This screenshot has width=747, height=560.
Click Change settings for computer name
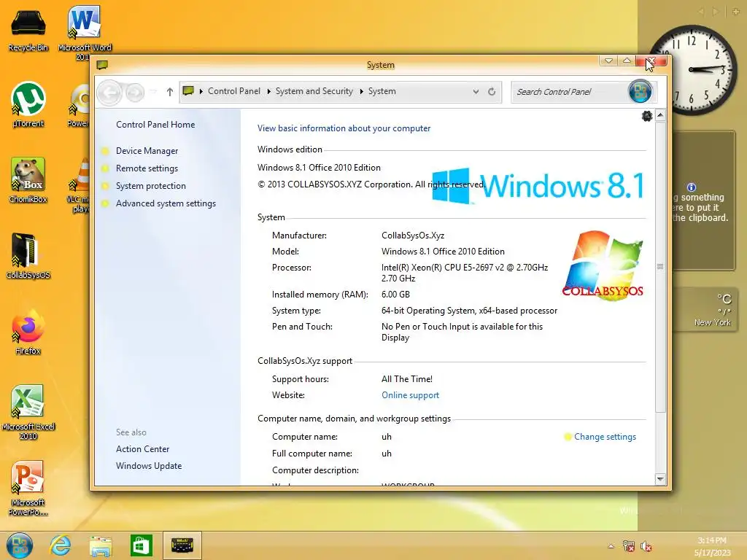605,437
